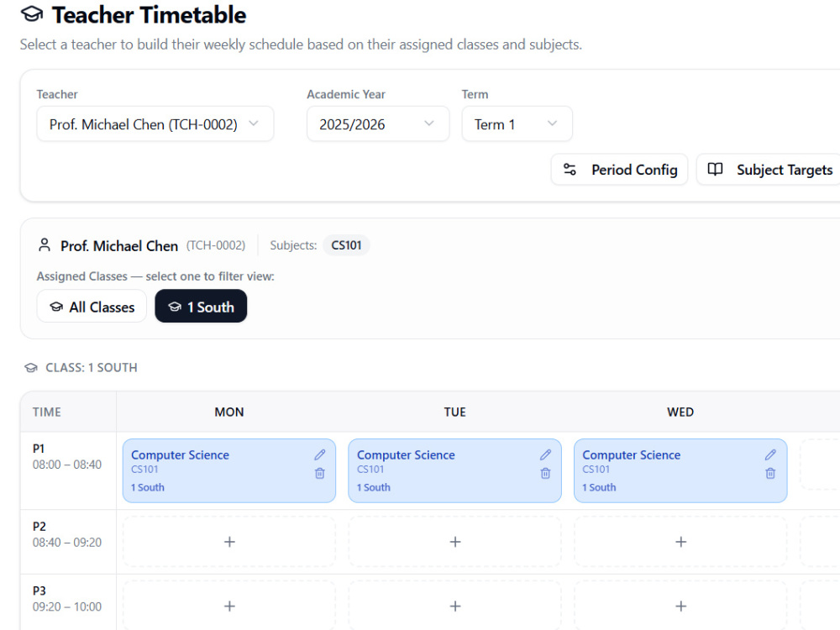Viewport: 840px width, 630px height.
Task: Edit Monday P1 Computer Science entry
Action: pos(320,454)
